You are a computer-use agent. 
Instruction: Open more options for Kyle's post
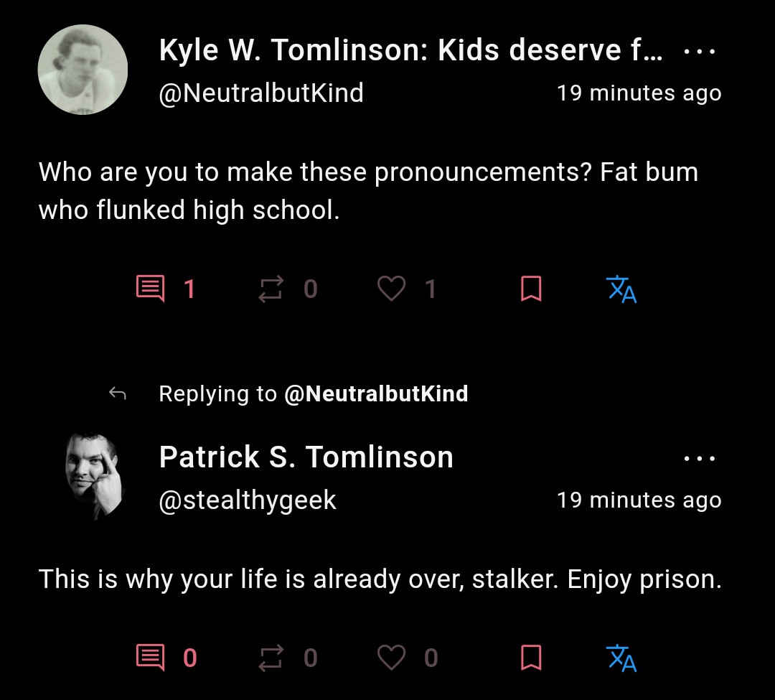[x=700, y=51]
